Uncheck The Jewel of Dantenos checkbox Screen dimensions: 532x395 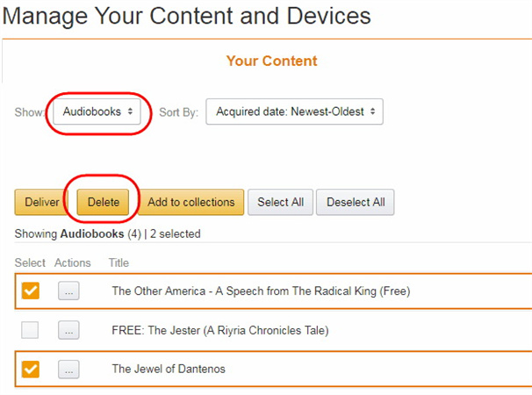pyautogui.click(x=30, y=369)
